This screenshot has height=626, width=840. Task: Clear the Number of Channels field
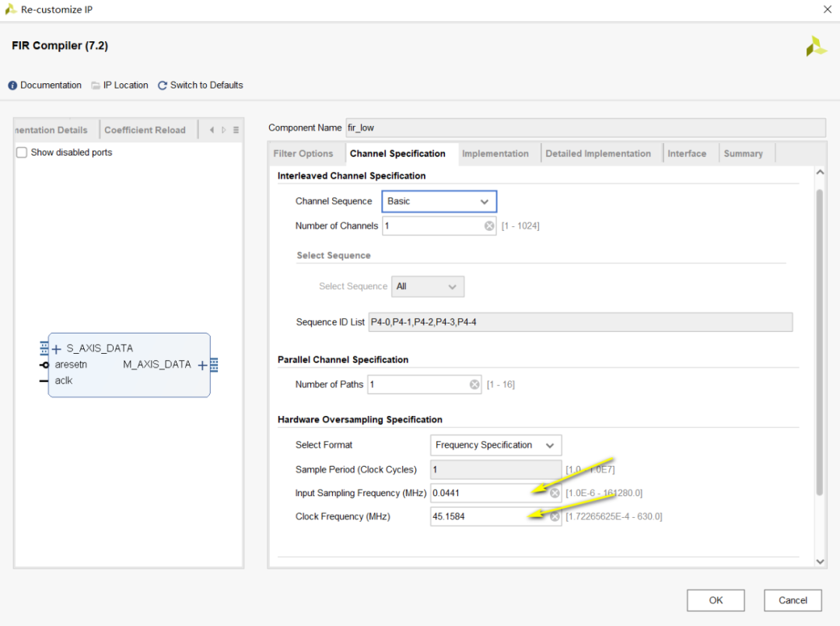tap(489, 226)
